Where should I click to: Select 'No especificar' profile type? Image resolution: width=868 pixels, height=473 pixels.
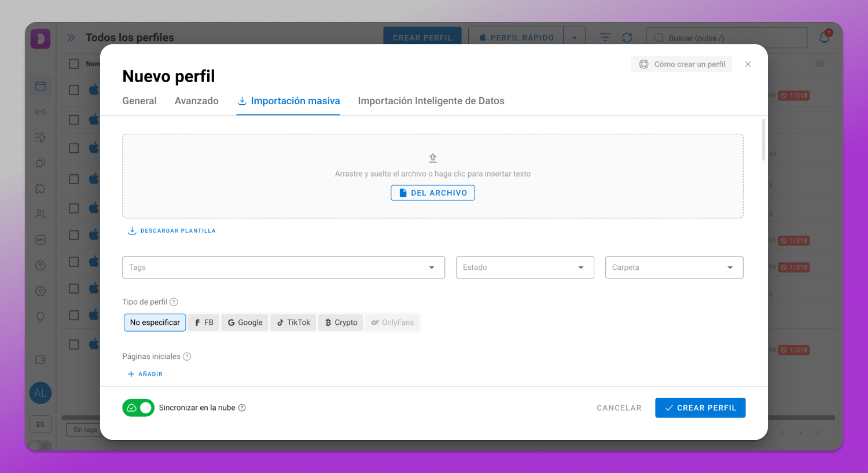[155, 322]
